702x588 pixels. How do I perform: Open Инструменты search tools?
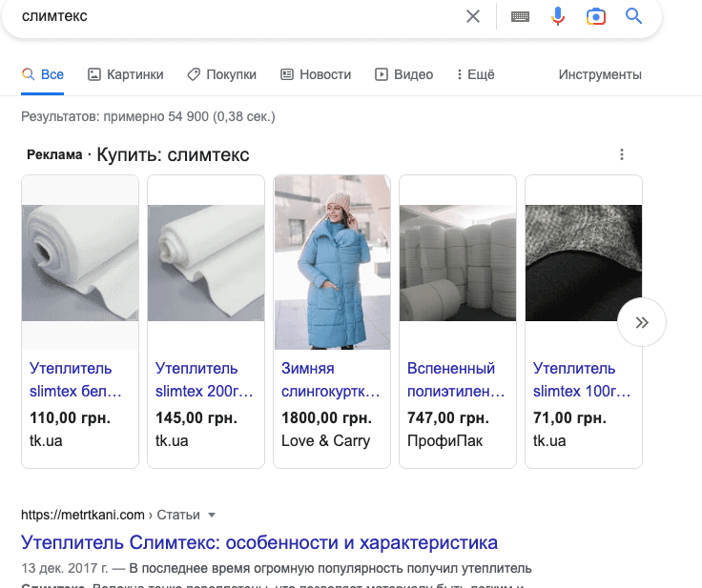600,74
